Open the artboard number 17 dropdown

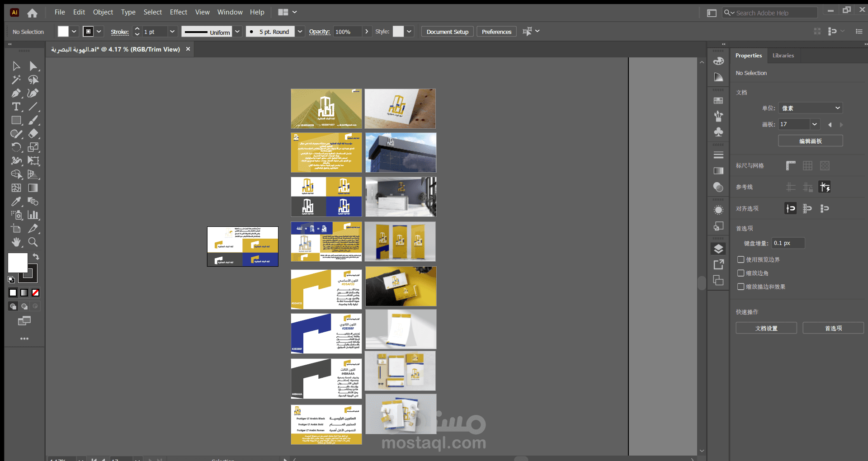coord(815,124)
